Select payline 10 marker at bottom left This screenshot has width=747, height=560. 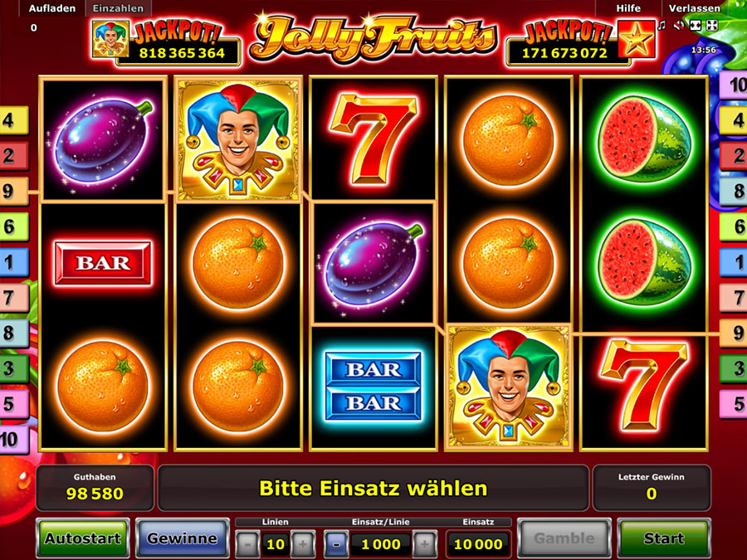click(14, 439)
